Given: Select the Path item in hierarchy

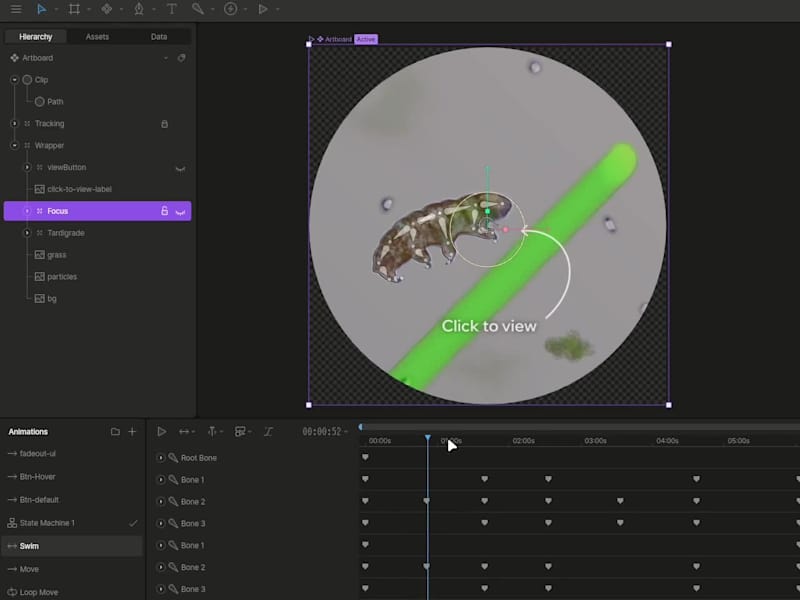Looking at the screenshot, I should pos(55,102).
